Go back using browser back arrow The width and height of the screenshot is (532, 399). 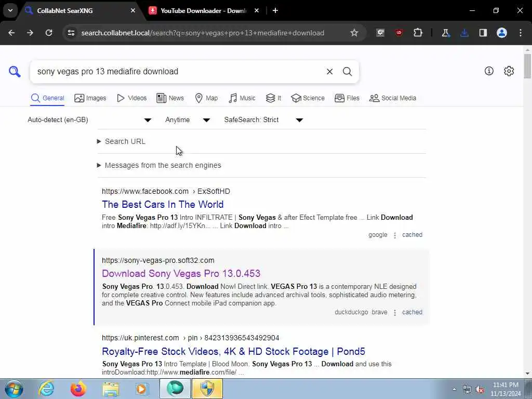pyautogui.click(x=11, y=33)
